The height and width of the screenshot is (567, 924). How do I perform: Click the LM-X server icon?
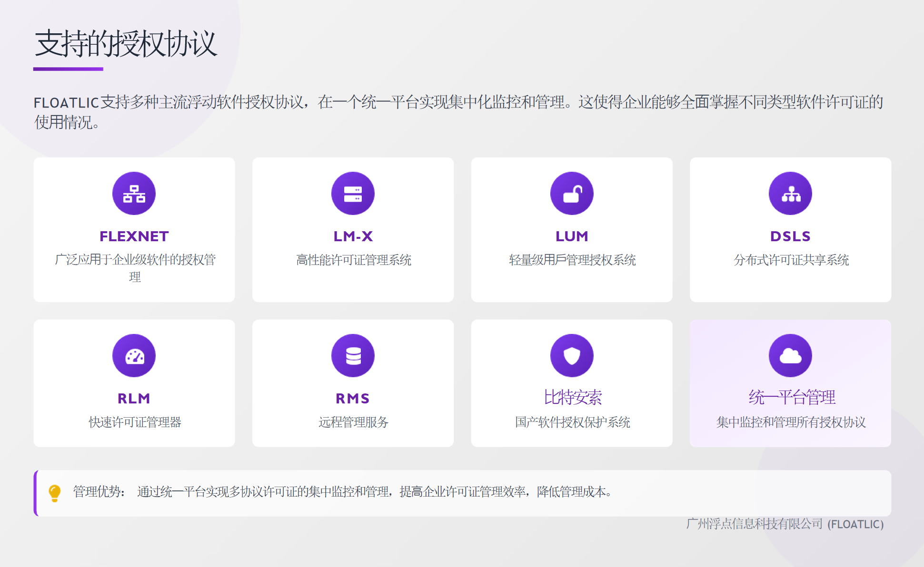point(353,194)
